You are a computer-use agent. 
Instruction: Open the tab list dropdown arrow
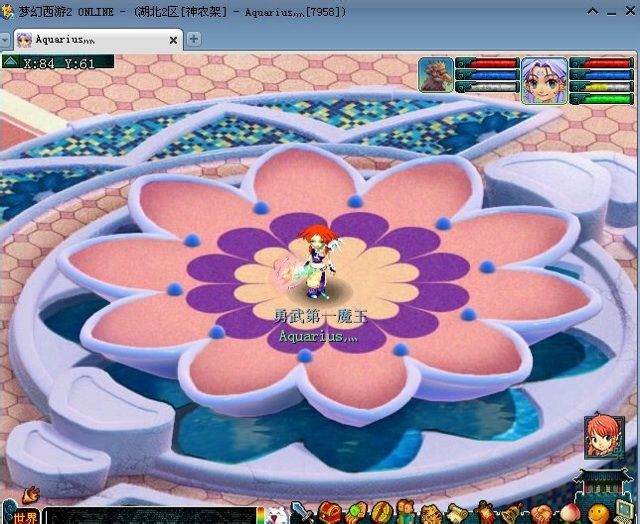click(5, 40)
